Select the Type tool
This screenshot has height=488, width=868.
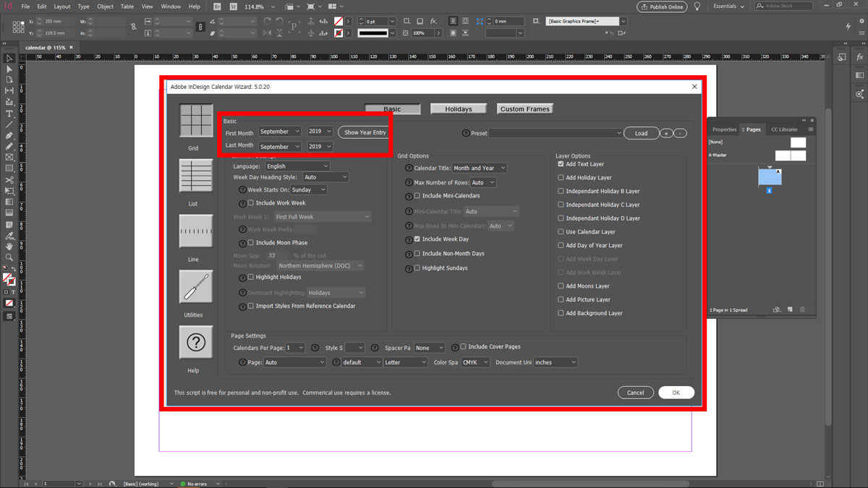9,114
